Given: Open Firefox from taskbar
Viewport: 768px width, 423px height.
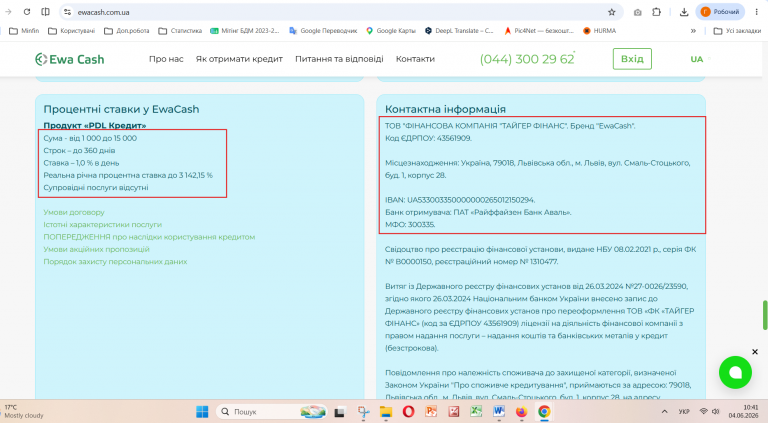Looking at the screenshot, I should (x=521, y=412).
